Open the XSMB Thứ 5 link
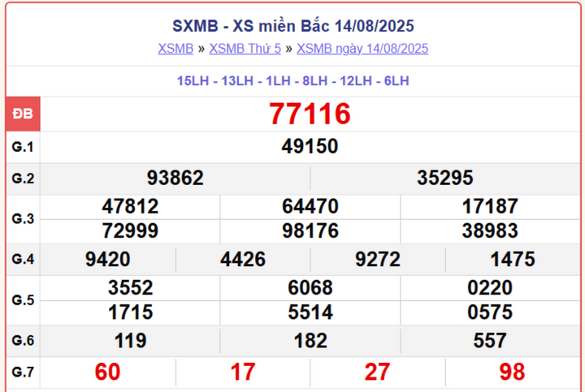 pyautogui.click(x=245, y=49)
